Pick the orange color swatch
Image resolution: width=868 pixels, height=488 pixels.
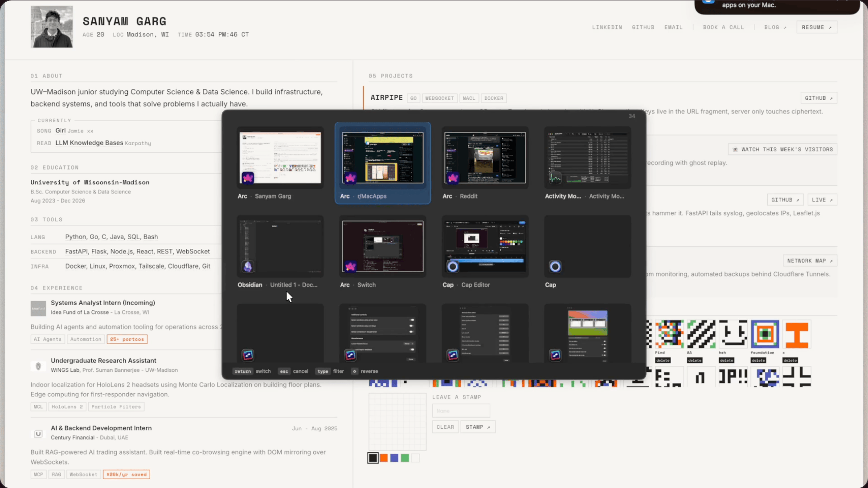[384, 458]
